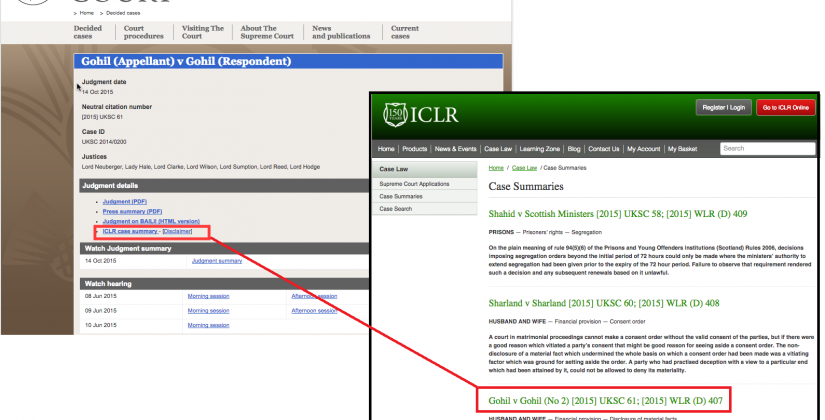Open Case Search in the sidebar

[396, 209]
